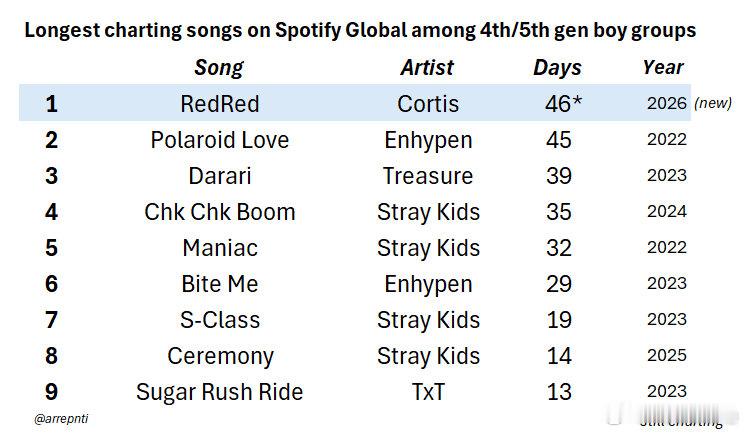Click the chart title heading text
Image resolution: width=746 pixels, height=433 pixels.
click(x=360, y=30)
